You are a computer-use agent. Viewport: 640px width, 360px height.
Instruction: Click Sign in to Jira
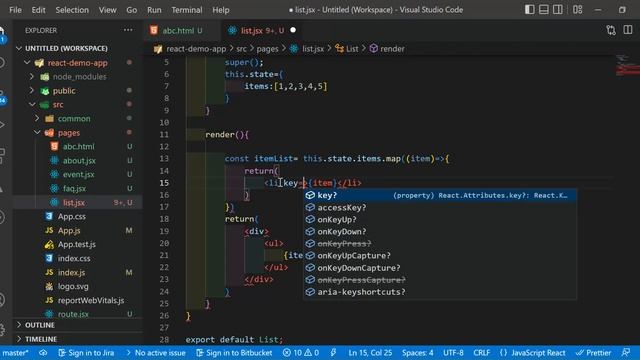tap(86, 353)
